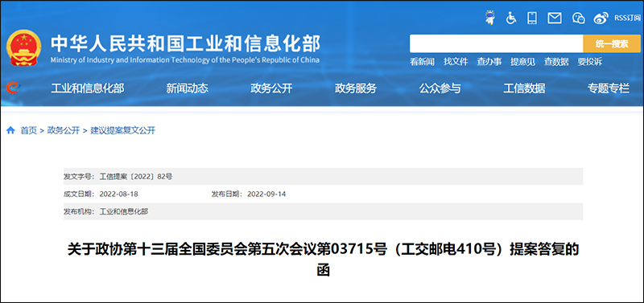Screen dimensions: 644x303
Task: Open the 工业和信息化部 navigation menu
Action: point(88,88)
